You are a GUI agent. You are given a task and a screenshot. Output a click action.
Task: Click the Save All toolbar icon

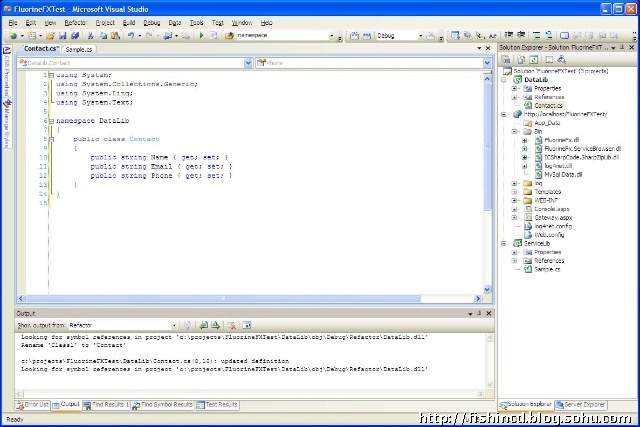[x=75, y=36]
